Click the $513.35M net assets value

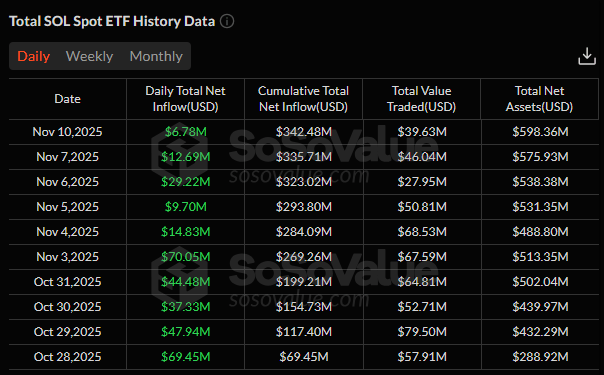pyautogui.click(x=540, y=257)
